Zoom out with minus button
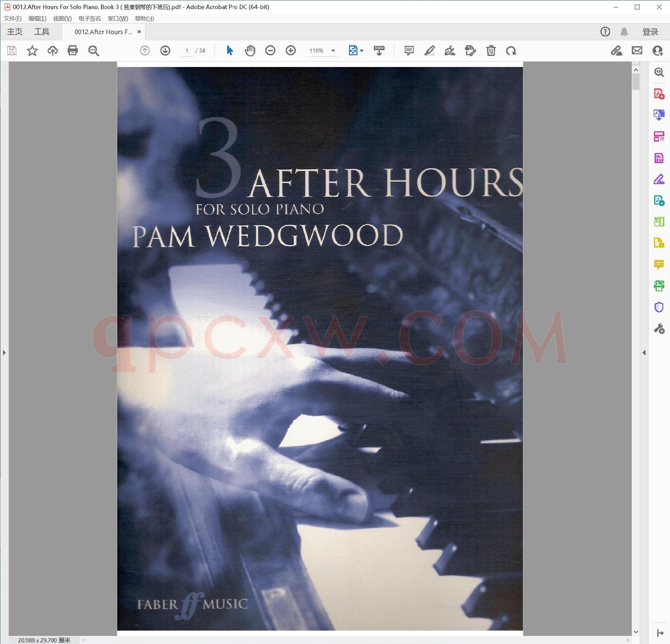The width and height of the screenshot is (670, 644). tap(270, 51)
